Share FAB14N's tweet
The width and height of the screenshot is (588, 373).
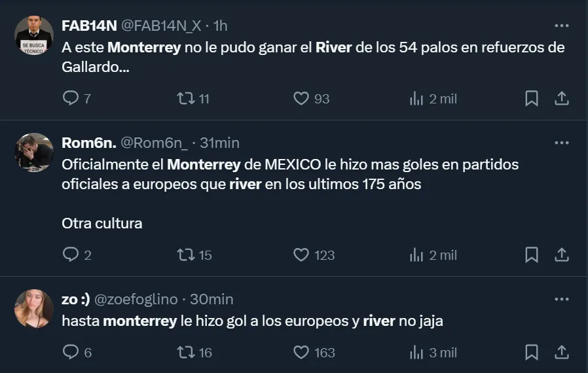click(x=561, y=99)
